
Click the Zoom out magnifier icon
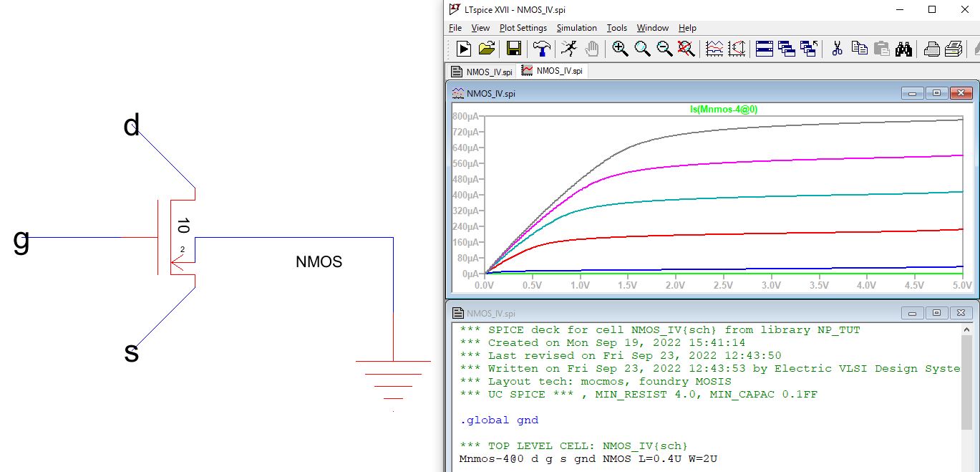pos(664,49)
